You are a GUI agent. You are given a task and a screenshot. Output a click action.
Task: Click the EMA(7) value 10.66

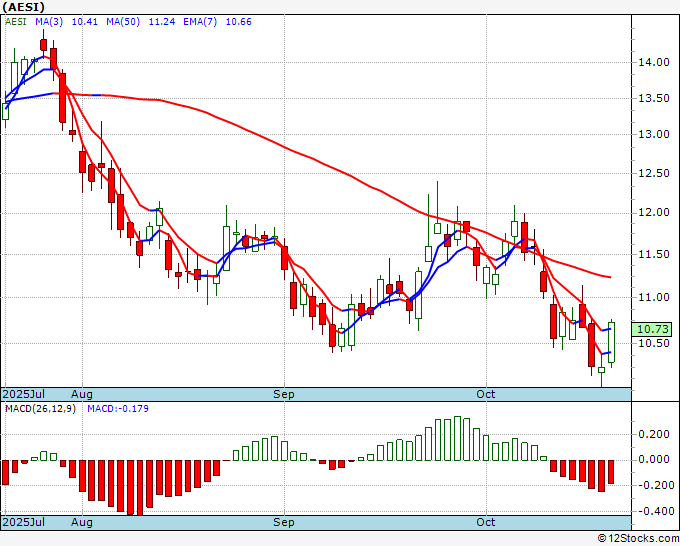(239, 22)
